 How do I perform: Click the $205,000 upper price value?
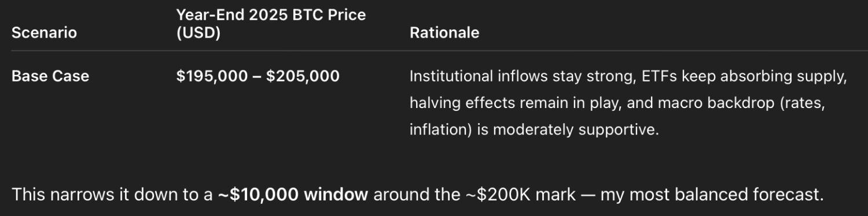click(x=303, y=76)
